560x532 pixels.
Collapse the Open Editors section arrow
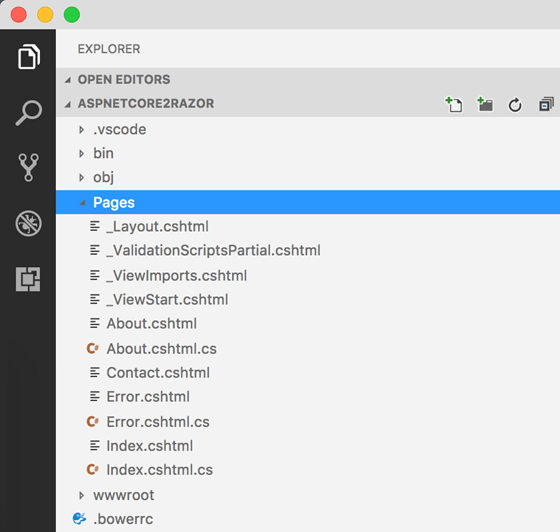pos(68,80)
